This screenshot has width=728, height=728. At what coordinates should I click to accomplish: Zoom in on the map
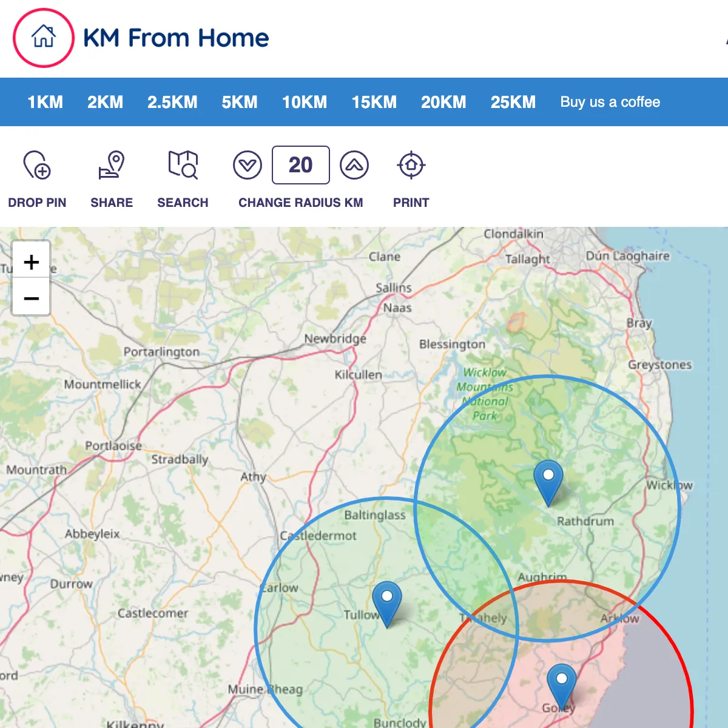(31, 262)
